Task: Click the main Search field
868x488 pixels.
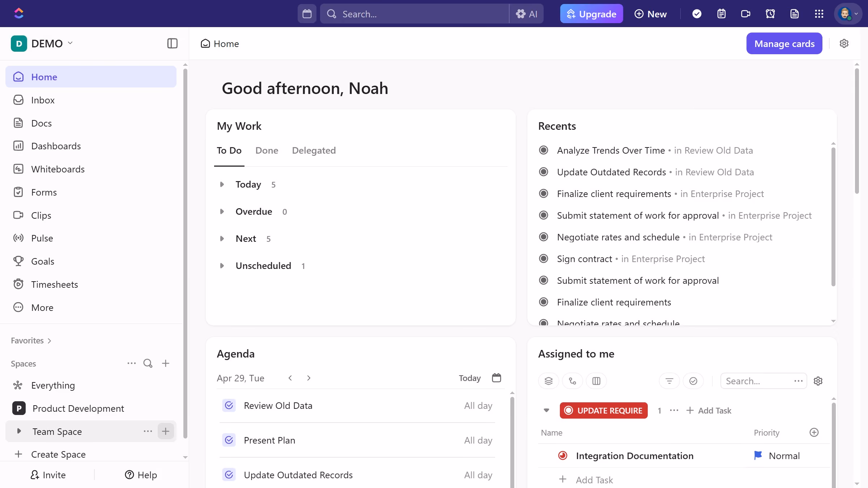Action: pos(414,14)
